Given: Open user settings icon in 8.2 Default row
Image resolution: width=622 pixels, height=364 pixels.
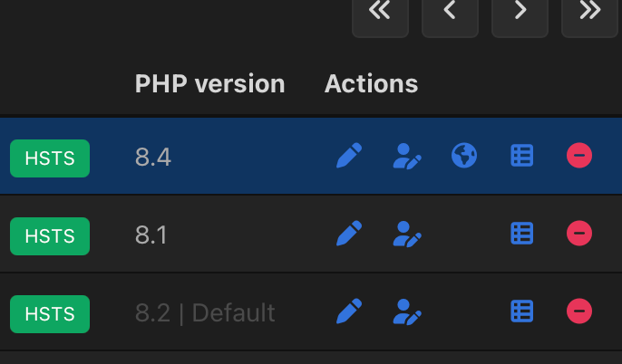Looking at the screenshot, I should (406, 312).
